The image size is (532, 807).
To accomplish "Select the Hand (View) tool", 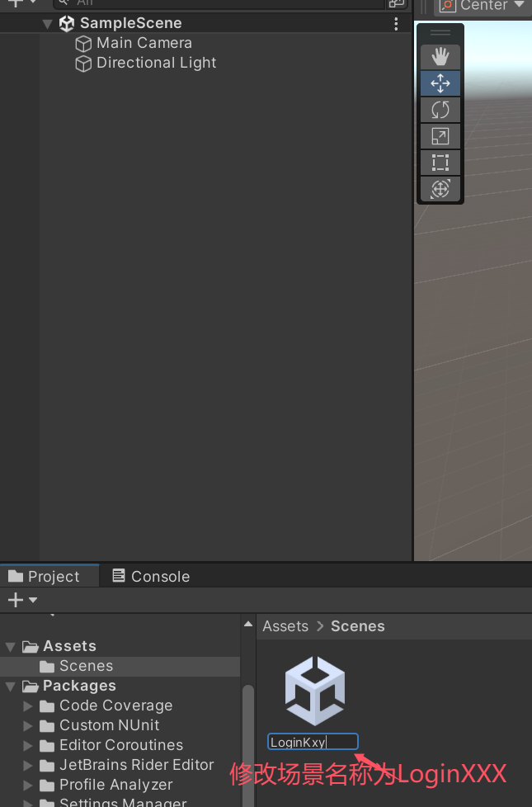I will click(x=440, y=57).
